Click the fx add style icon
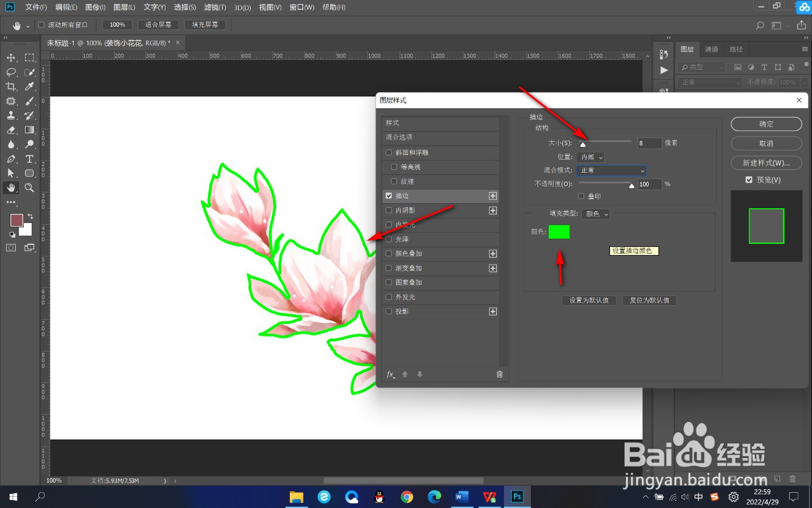Viewport: 812px width, 508px height. (390, 374)
